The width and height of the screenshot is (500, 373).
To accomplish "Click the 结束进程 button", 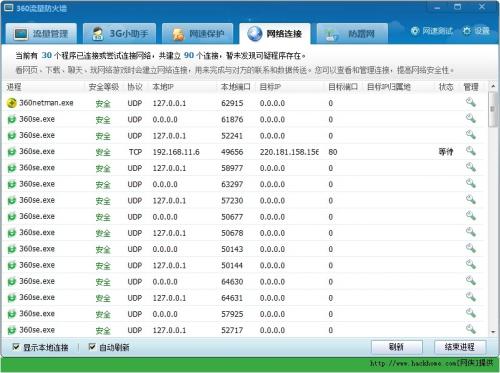I will [460, 347].
